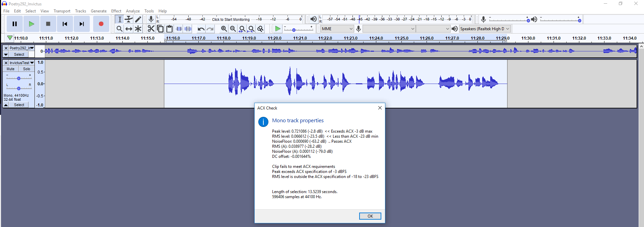Undo the last action
Viewport: 644px width, 227px height.
click(x=201, y=29)
